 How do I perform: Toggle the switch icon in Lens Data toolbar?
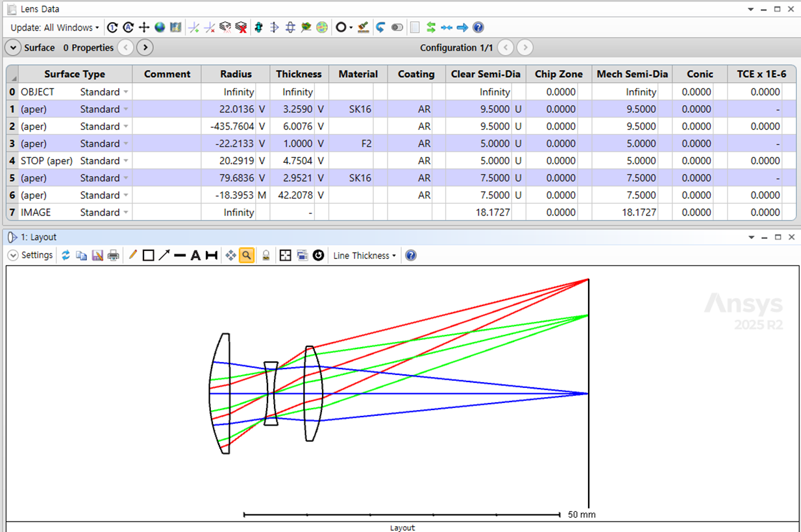coord(397,27)
